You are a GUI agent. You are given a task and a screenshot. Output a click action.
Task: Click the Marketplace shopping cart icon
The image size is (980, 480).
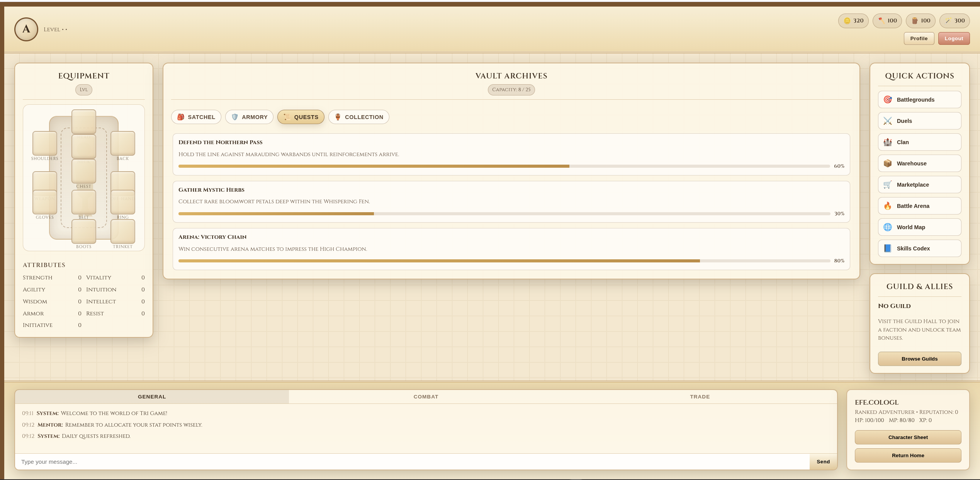click(888, 185)
